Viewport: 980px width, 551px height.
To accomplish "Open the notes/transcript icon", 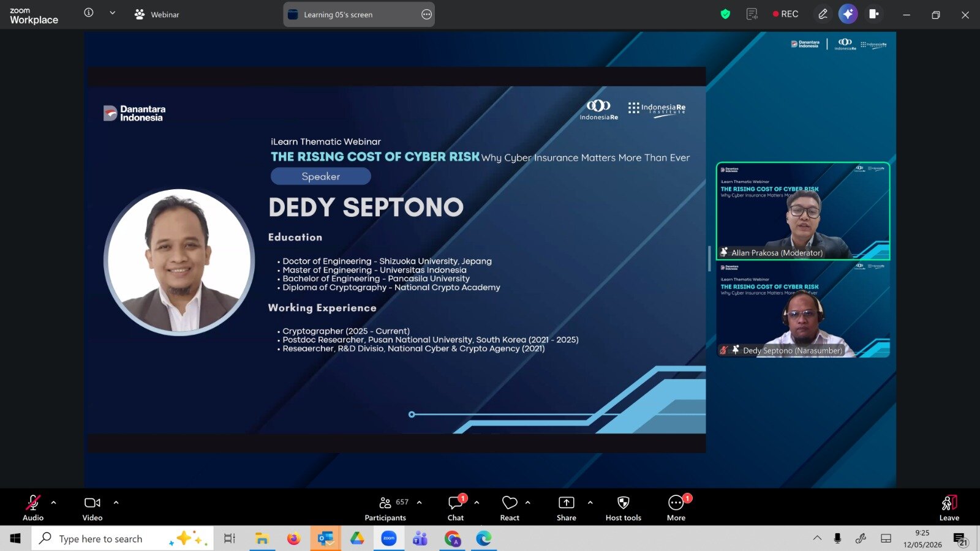I will point(752,14).
